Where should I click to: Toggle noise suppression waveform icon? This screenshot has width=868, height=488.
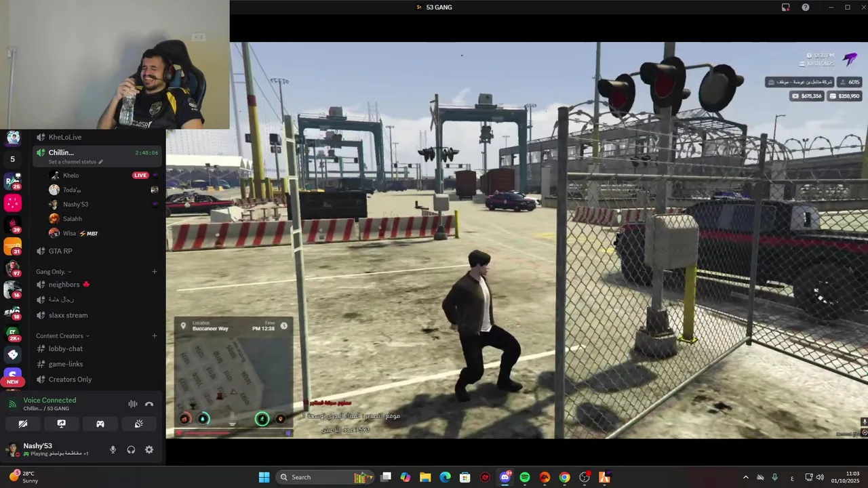click(x=133, y=404)
